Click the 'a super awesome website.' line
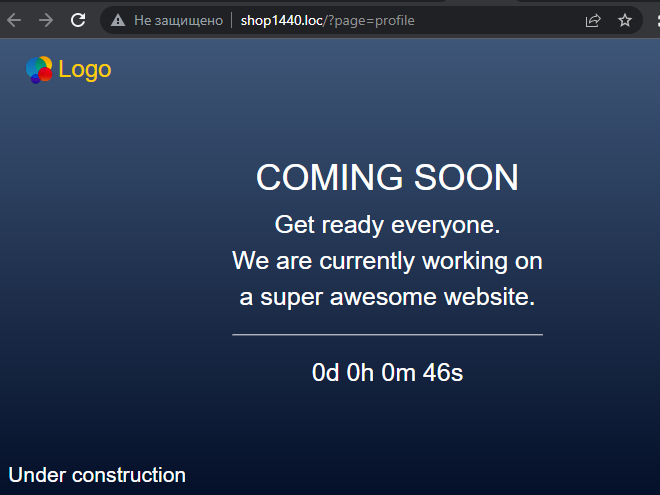The image size is (660, 495). [x=387, y=297]
